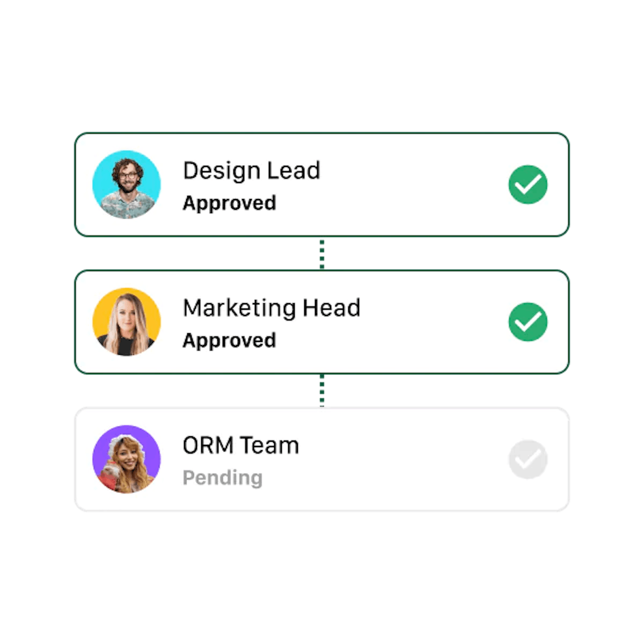Click the "Design Lead" title text

pos(252,171)
